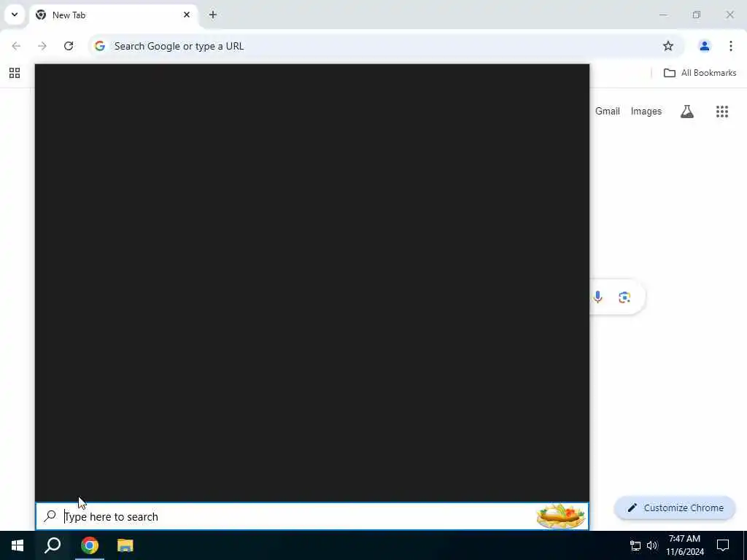This screenshot has height=560, width=747.
Task: Open a new tab with plus button
Action: pyautogui.click(x=213, y=15)
